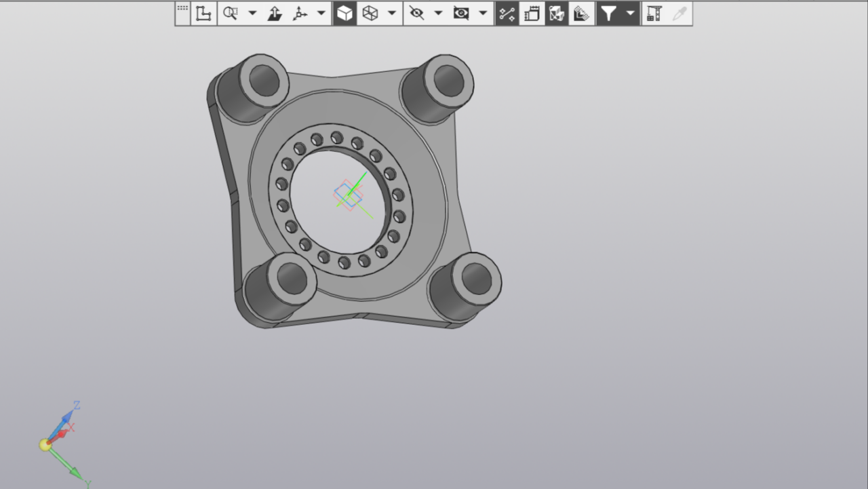Click the toolbar drag grip handle
Screen dimensions: 868x489
tap(182, 9)
